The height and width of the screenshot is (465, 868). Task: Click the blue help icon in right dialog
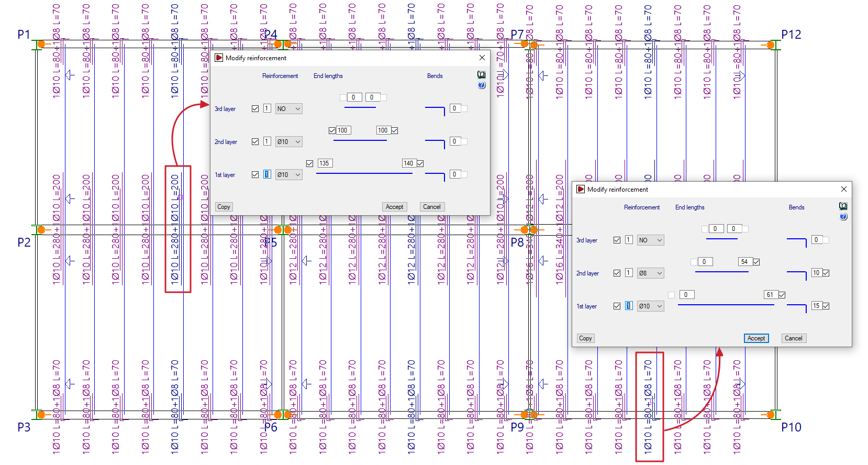(843, 216)
